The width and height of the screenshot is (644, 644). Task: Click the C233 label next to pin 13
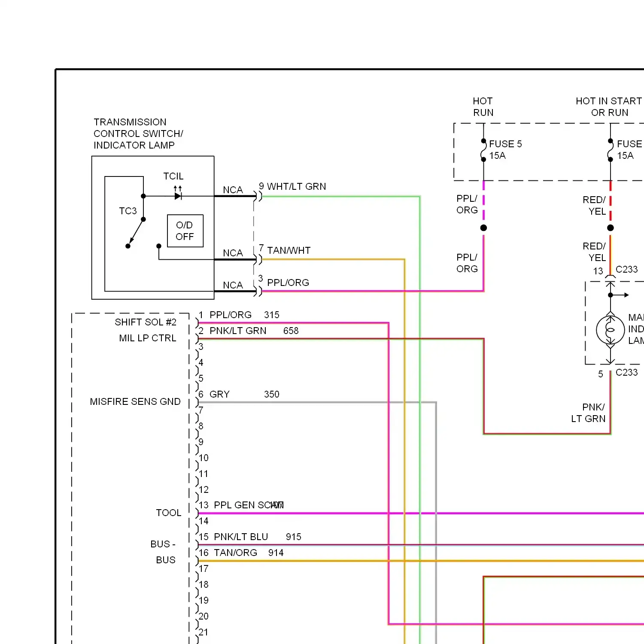[x=627, y=269]
